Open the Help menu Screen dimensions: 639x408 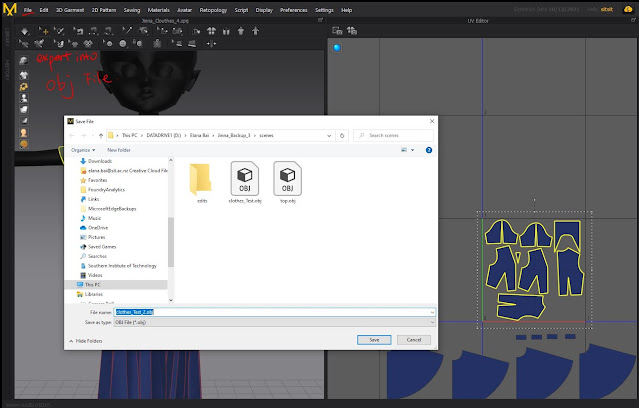click(346, 10)
